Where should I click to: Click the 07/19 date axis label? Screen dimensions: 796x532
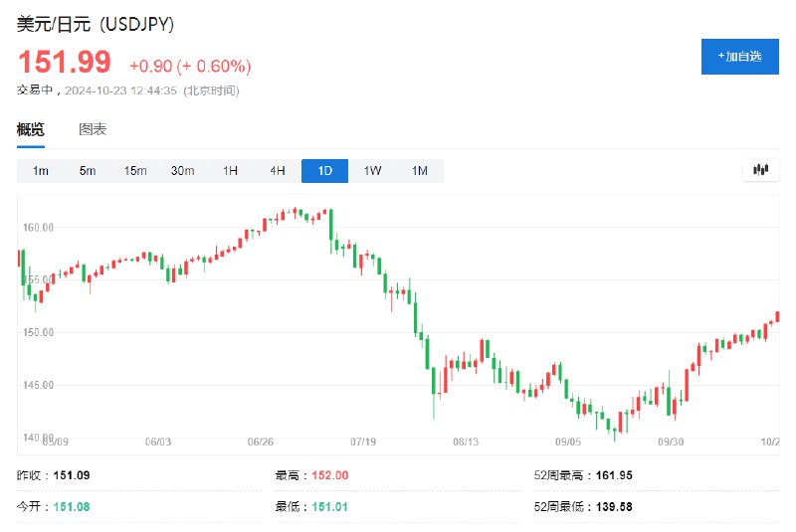pos(363,442)
